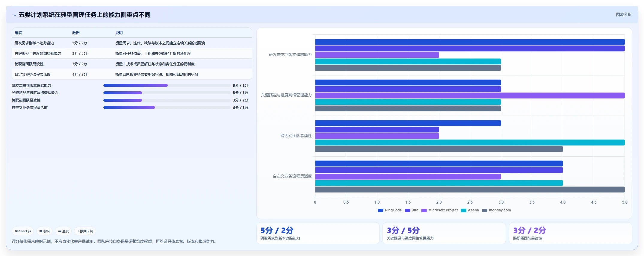Click table value 3分 / 5分

point(80,54)
